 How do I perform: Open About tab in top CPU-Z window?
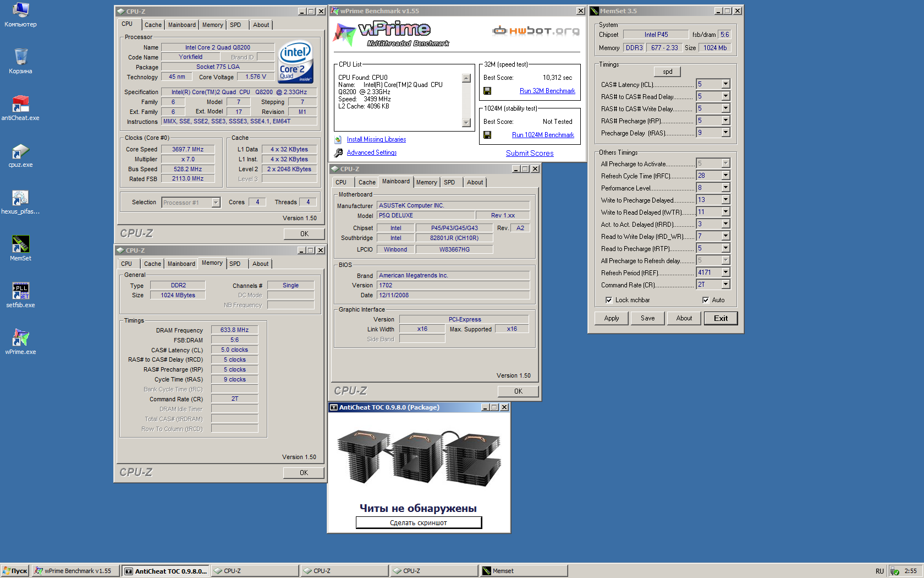(x=261, y=25)
